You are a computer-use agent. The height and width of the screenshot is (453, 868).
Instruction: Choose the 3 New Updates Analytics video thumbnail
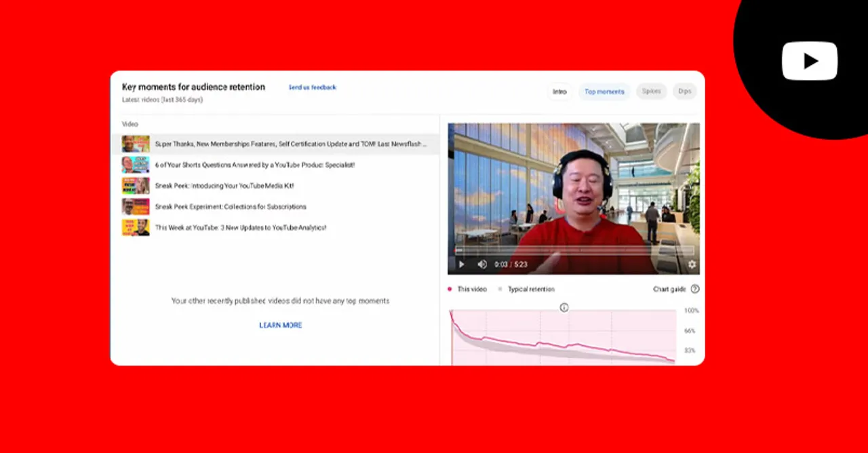(136, 228)
